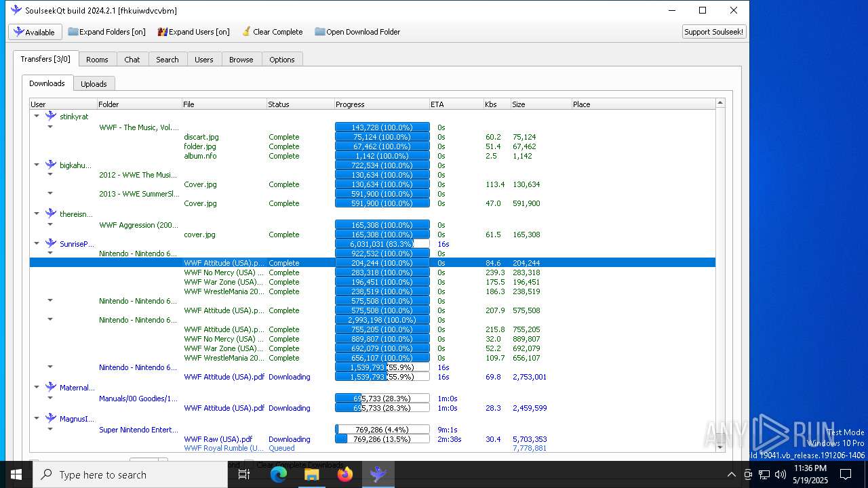
Task: Collapse the stinkyrat user node
Action: 37,117
